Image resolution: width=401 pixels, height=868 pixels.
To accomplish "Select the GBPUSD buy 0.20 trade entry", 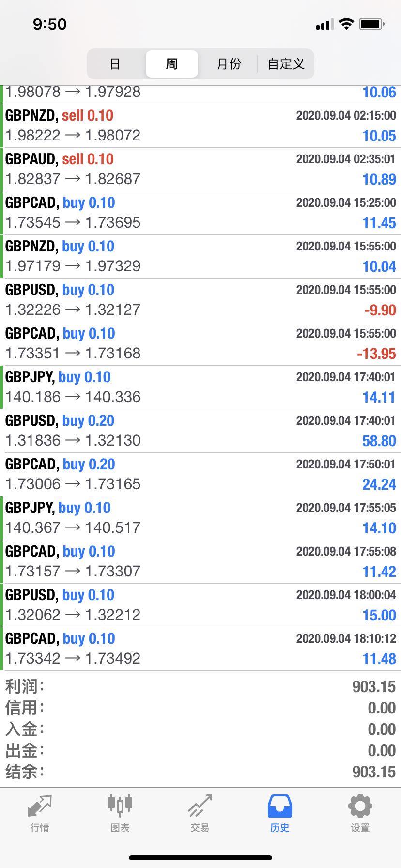I will click(200, 431).
